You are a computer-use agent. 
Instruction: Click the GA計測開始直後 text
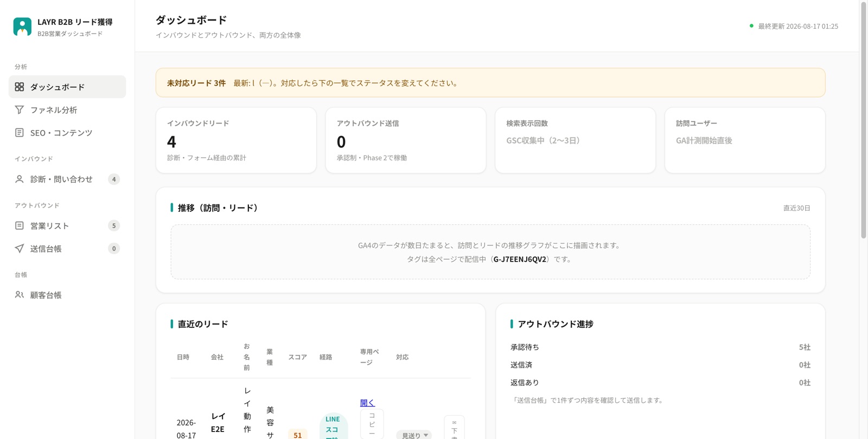point(704,140)
